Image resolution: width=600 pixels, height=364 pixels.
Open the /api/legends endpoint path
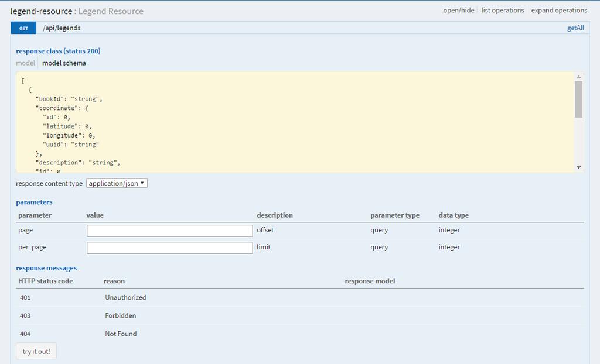pyautogui.click(x=62, y=28)
